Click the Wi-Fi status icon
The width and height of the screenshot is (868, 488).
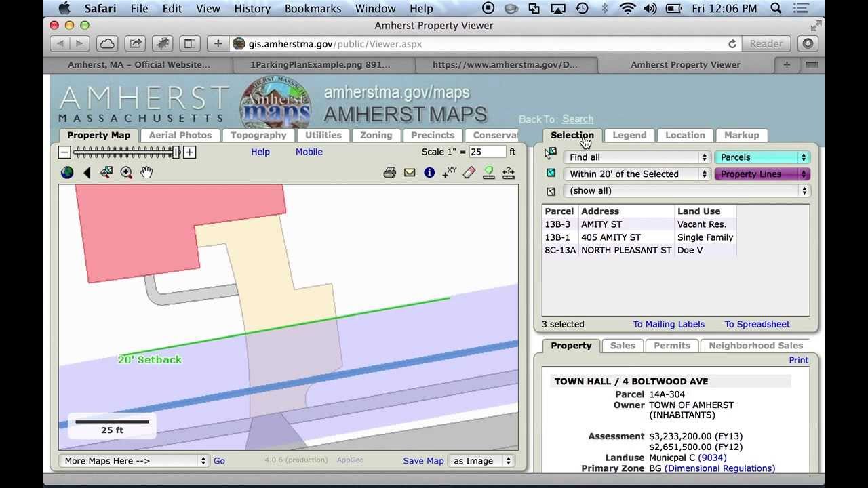628,9
